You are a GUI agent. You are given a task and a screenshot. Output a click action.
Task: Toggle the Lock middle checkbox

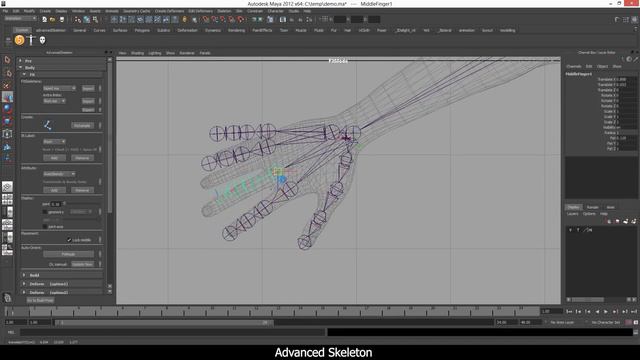click(69, 240)
